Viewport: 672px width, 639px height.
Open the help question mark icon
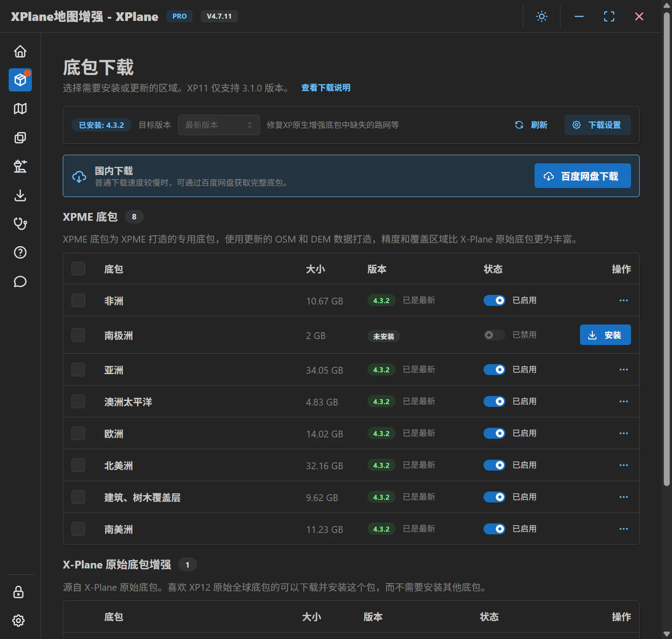pos(20,253)
